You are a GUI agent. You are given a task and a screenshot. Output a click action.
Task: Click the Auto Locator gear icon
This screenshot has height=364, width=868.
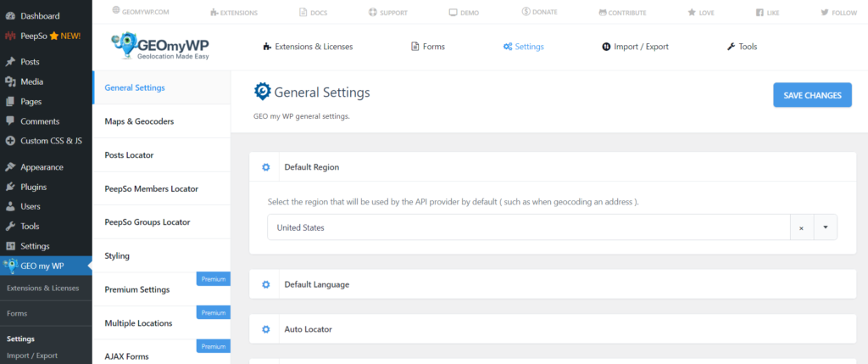pos(265,329)
